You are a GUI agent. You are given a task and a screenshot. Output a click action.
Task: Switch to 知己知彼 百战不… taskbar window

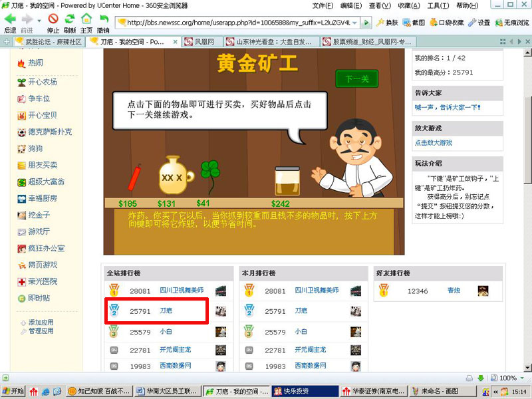(99, 391)
